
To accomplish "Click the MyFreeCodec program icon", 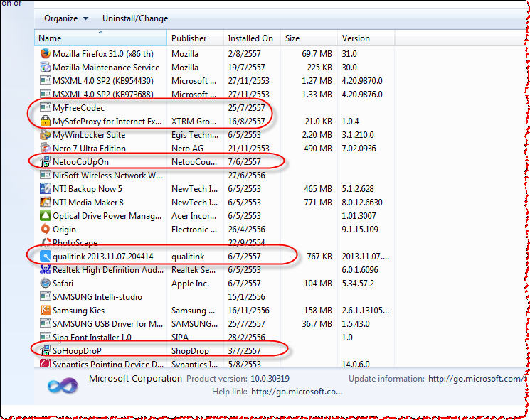I will tap(46, 108).
